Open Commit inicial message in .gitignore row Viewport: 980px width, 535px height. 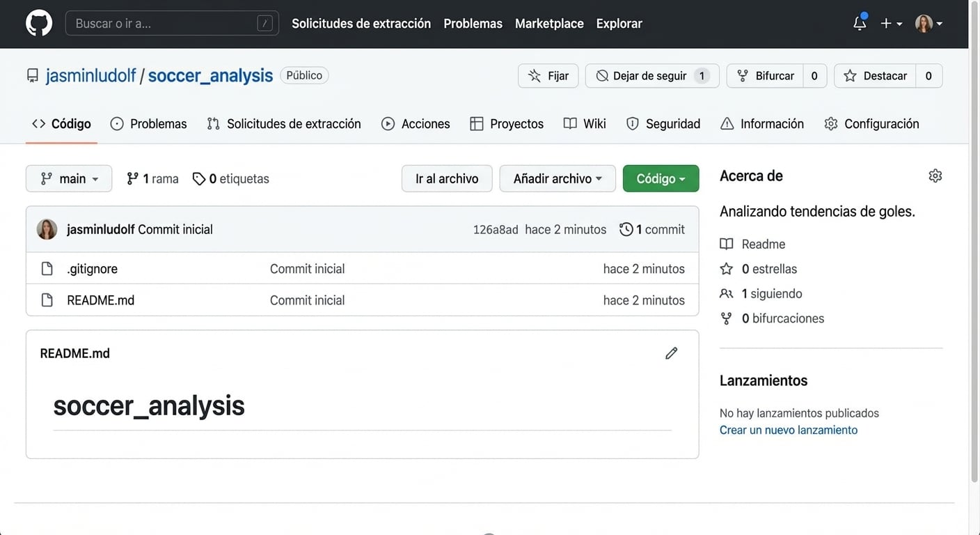click(307, 269)
